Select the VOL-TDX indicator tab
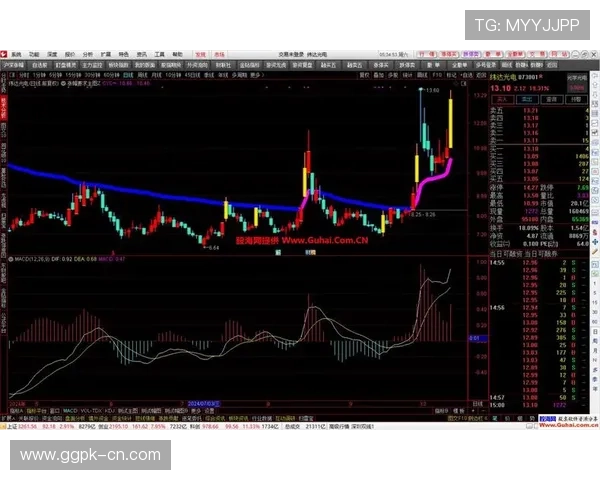Viewport: 600px width, 480px height. tap(91, 411)
